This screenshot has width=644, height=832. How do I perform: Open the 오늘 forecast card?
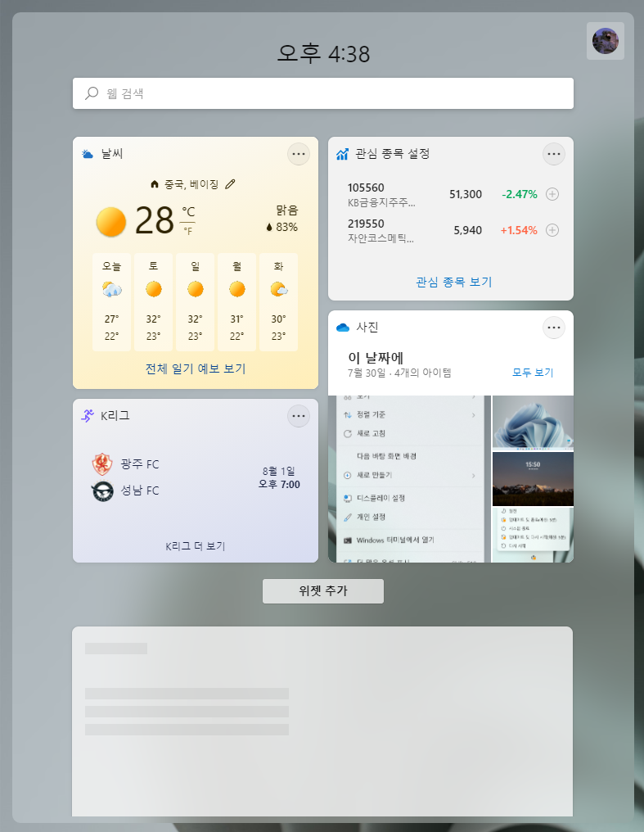pyautogui.click(x=112, y=302)
